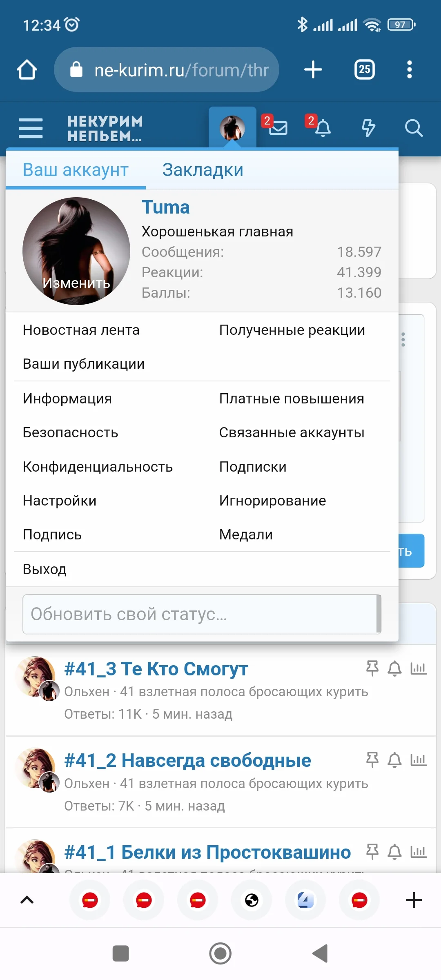Click the pin icon on #41_2 thread
Image resolution: width=441 pixels, height=980 pixels.
point(372,760)
